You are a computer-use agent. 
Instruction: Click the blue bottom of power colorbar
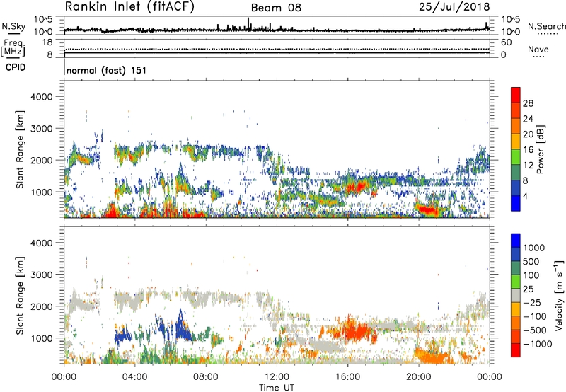click(x=516, y=204)
